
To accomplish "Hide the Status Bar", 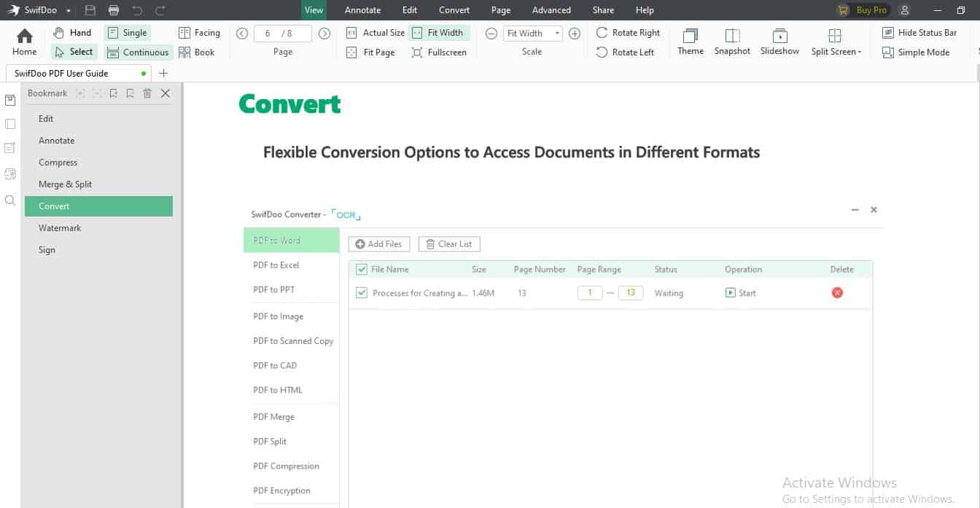I will (919, 33).
